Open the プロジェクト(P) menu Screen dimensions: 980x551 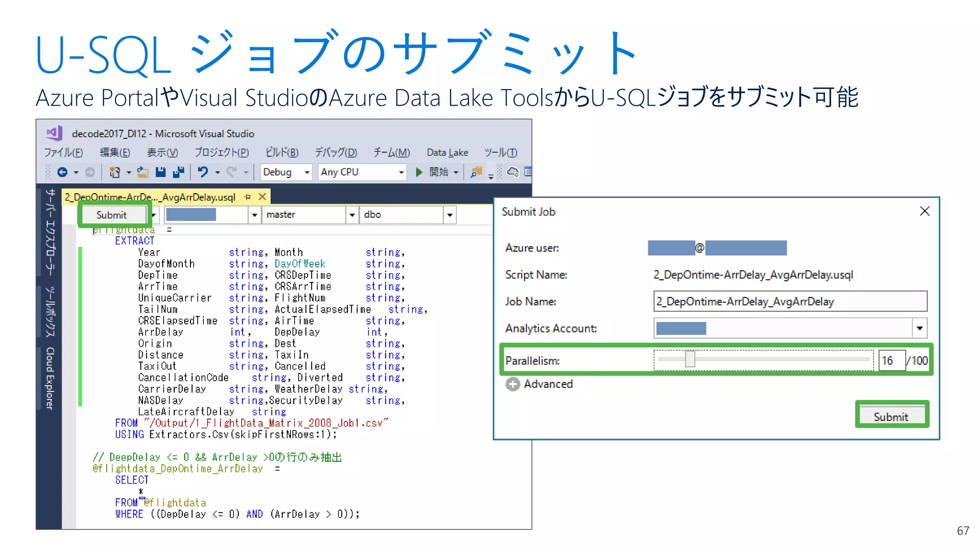click(222, 152)
